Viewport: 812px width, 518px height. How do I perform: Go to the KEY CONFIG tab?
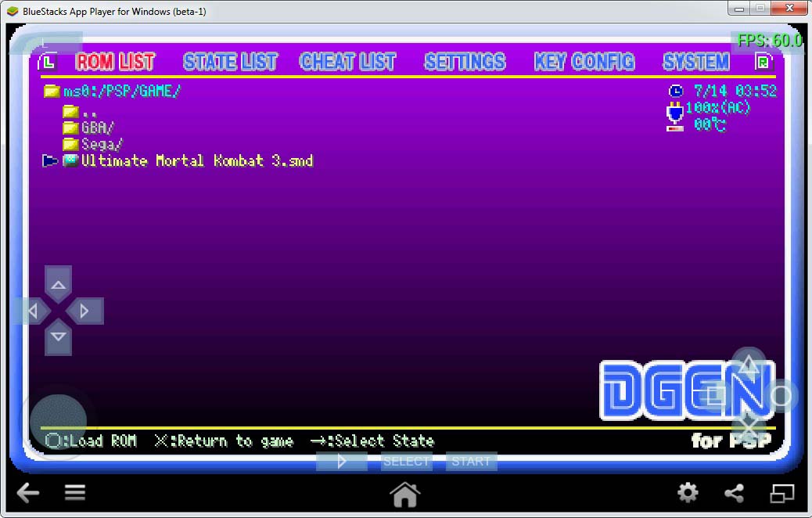585,62
